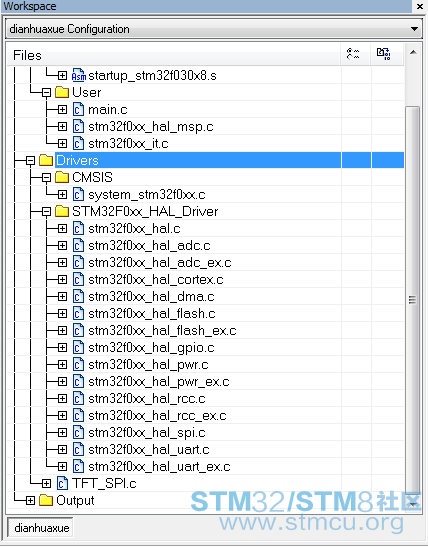Click the User folder icon
This screenshot has height=547, width=428.
tap(62, 92)
